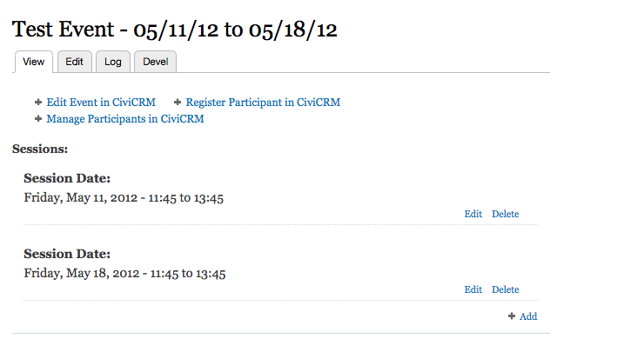This screenshot has width=644, height=352.
Task: Click the Add link to add a session
Action: 528,316
